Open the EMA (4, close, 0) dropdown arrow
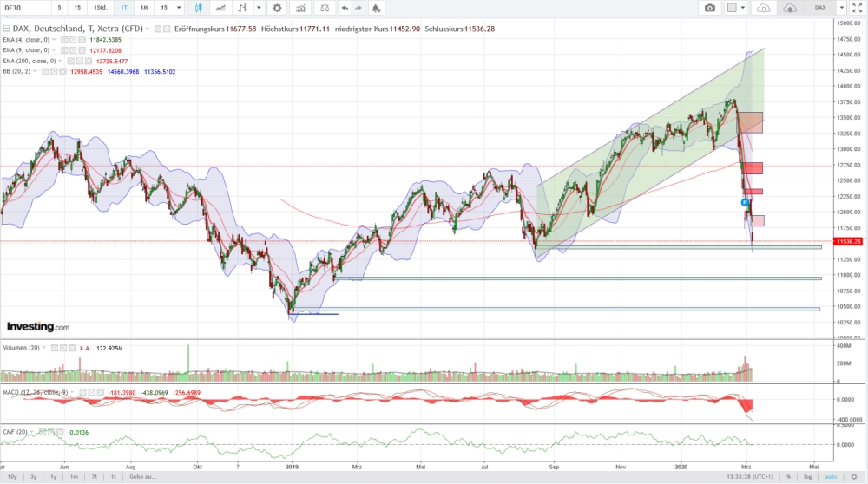The image size is (868, 484). 54,40
